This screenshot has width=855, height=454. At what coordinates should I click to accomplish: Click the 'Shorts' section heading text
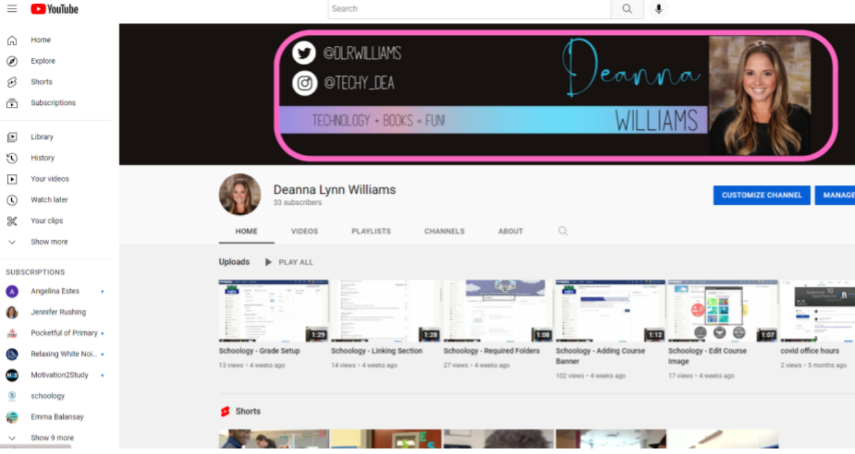(248, 411)
